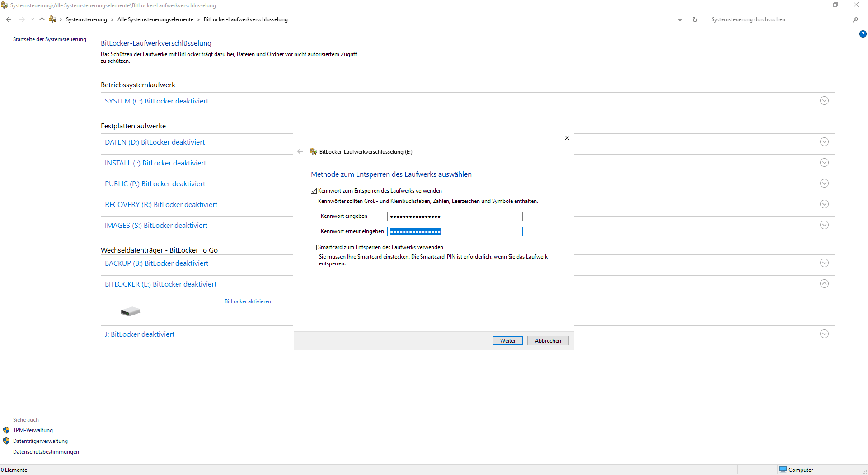Click the Abbrechen button
Screen dimensions: 868x475
[548, 341]
